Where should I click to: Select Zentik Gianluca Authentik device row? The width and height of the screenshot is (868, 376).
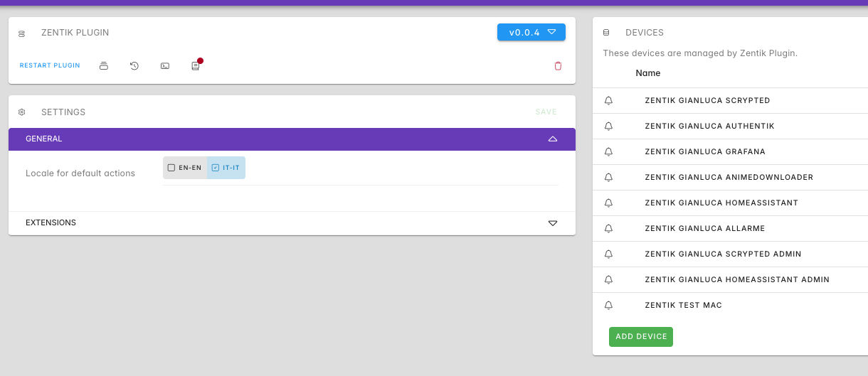(x=709, y=127)
